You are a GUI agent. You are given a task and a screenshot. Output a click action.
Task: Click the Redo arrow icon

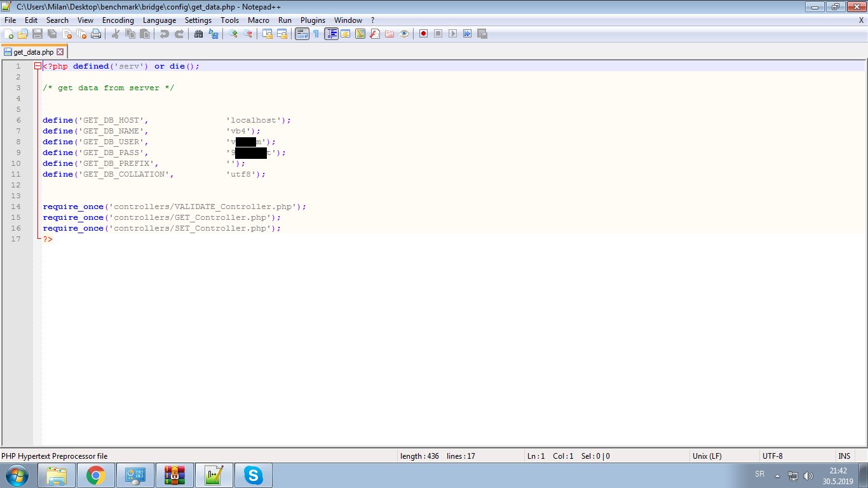tap(179, 34)
